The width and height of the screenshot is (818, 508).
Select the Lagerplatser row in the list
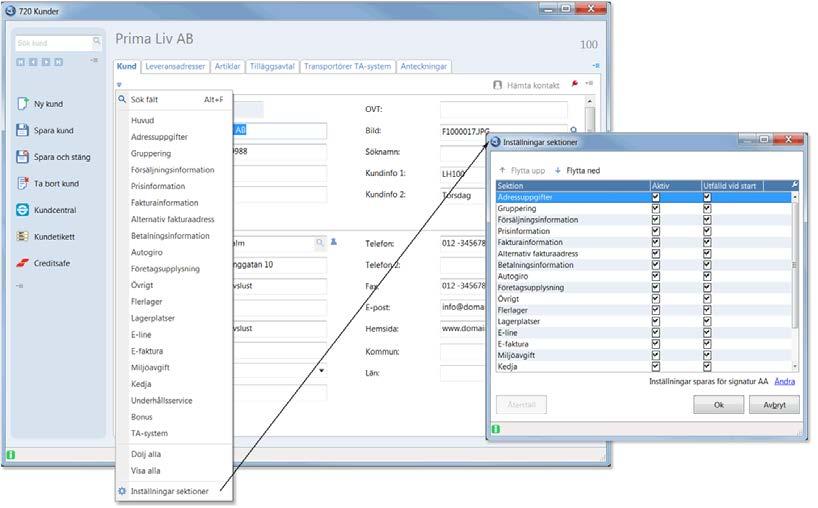coord(644,321)
